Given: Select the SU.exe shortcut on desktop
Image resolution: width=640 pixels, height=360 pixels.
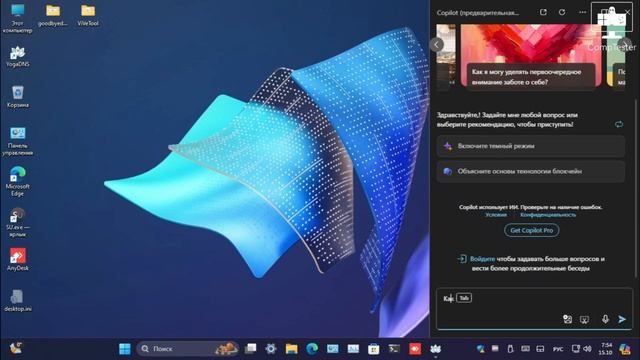Looking at the screenshot, I should (17, 222).
